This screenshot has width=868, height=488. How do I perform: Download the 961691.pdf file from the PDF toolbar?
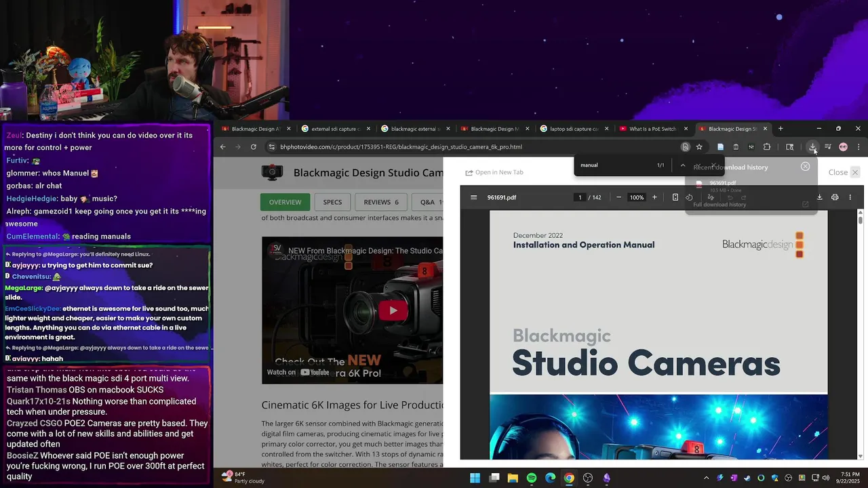point(819,197)
